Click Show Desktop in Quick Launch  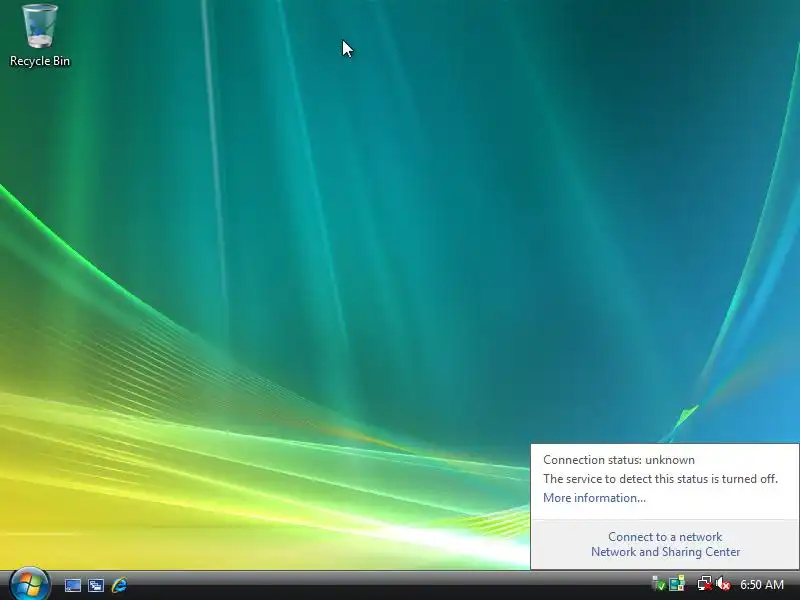click(x=72, y=585)
